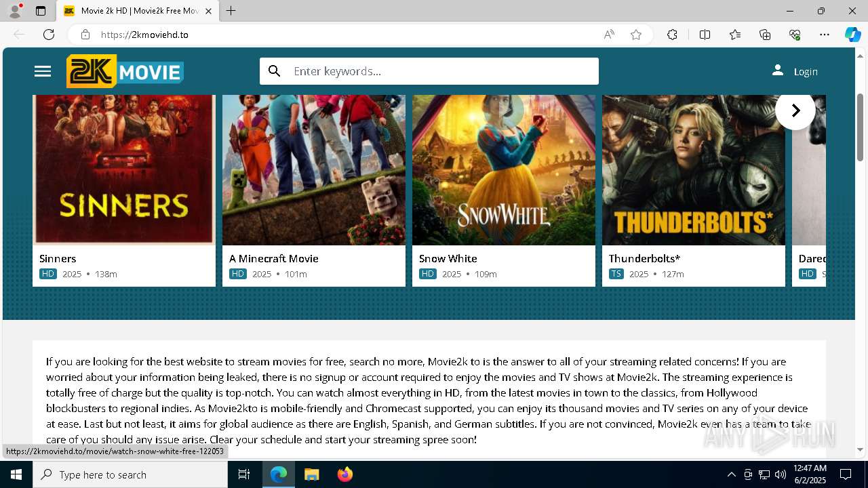Switch to Microsoft Edge taskbar icon
Image resolution: width=868 pixels, height=488 pixels.
point(279,474)
